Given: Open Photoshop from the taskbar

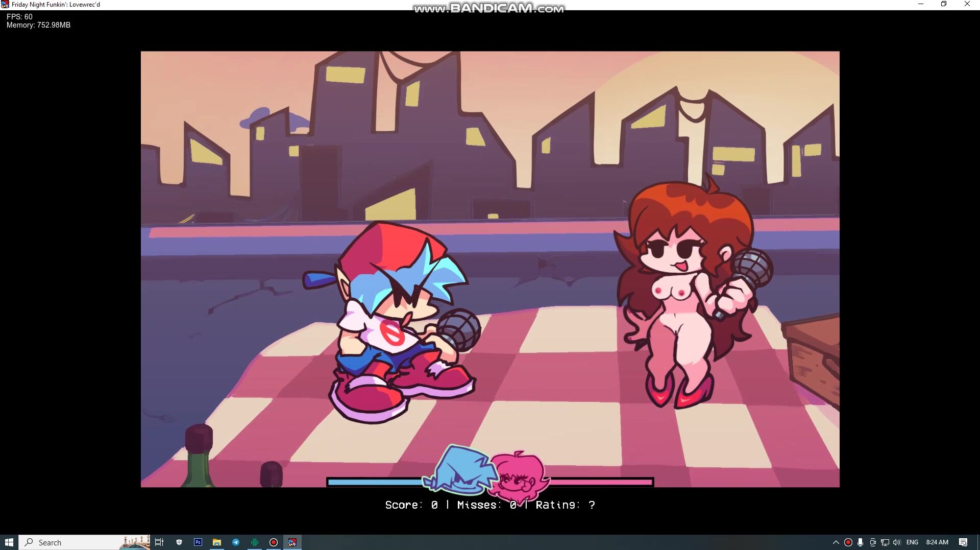Looking at the screenshot, I should point(198,542).
